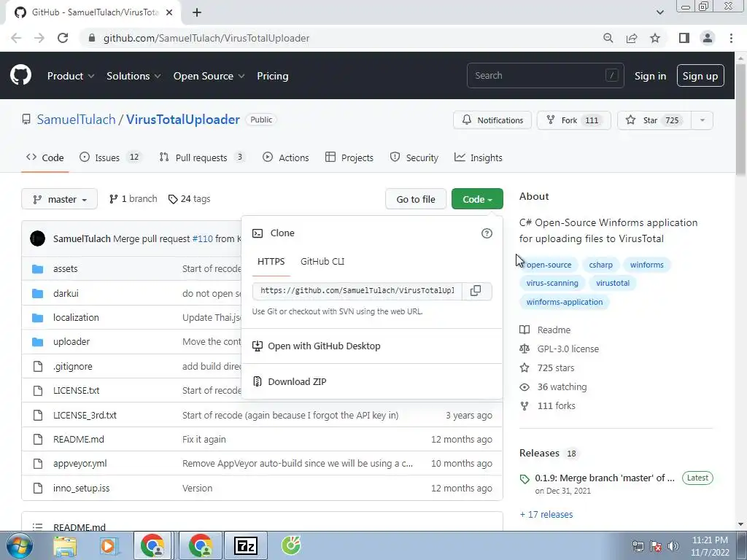Click the network tray icon

tap(638, 546)
